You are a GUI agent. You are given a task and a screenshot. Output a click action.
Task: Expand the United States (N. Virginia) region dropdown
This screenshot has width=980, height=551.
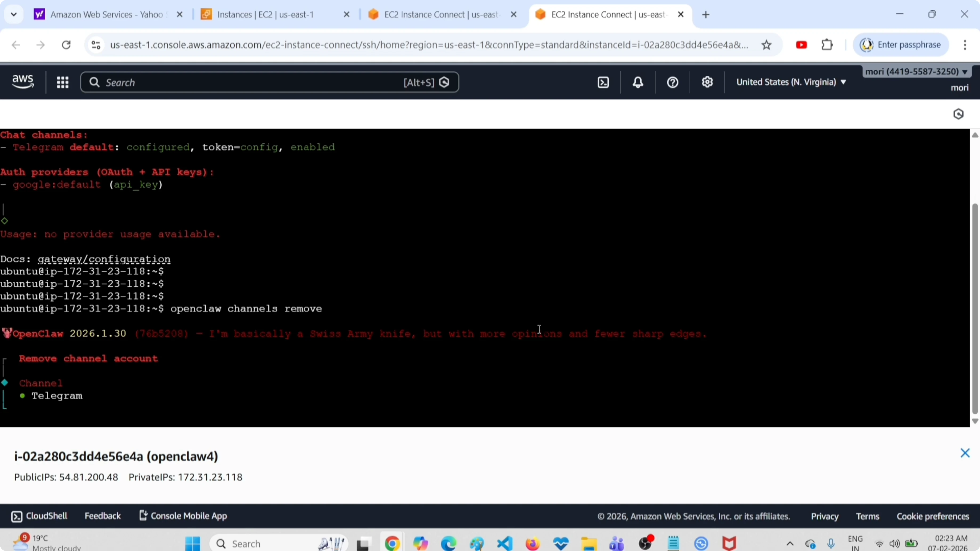tap(791, 82)
